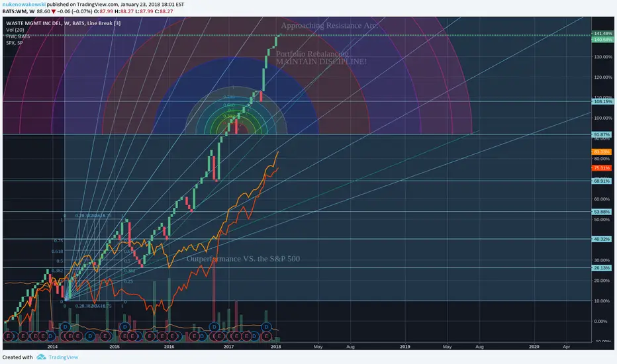
Task: Select the SPX, SP comparison legend
Action: pos(14,43)
